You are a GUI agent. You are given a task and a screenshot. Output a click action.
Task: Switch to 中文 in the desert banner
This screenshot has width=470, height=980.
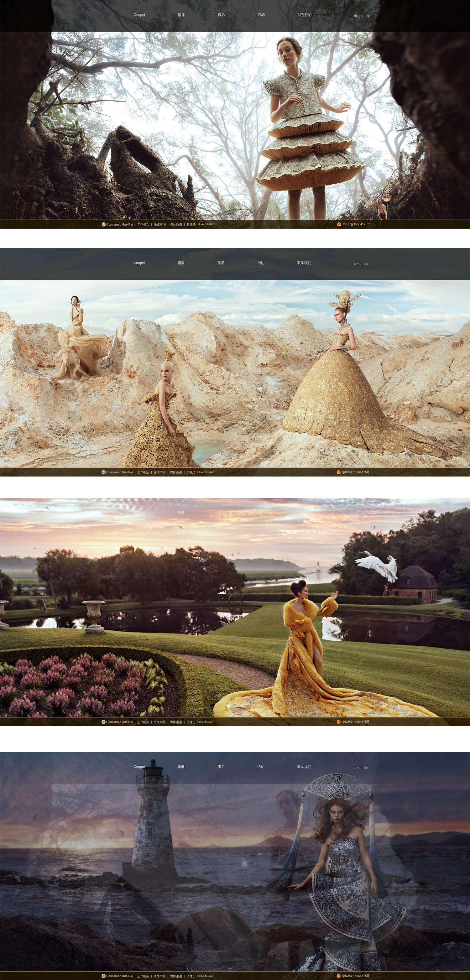coord(356,264)
